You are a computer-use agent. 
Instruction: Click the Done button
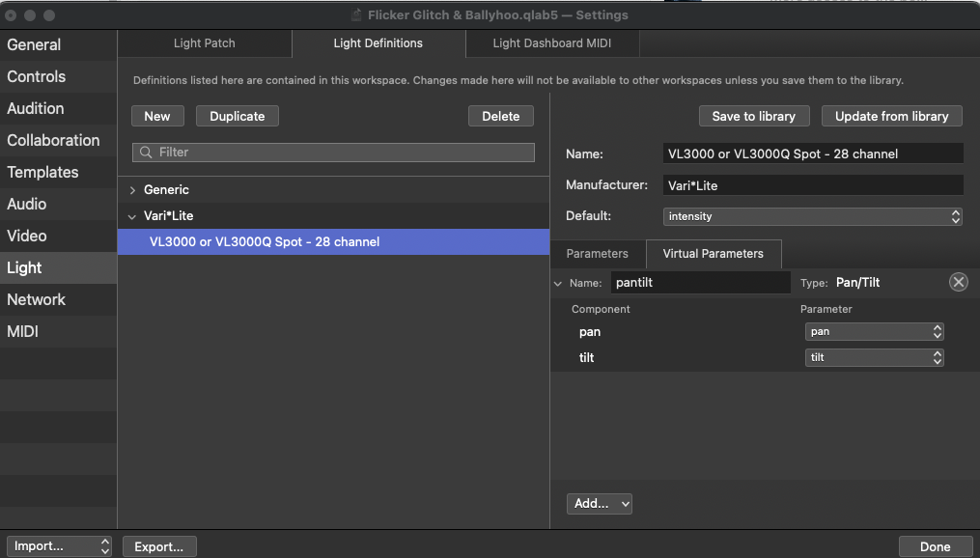(x=935, y=546)
